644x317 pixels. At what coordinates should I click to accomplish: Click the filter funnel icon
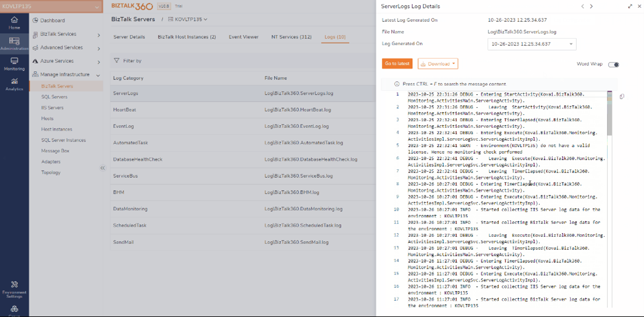(x=117, y=60)
